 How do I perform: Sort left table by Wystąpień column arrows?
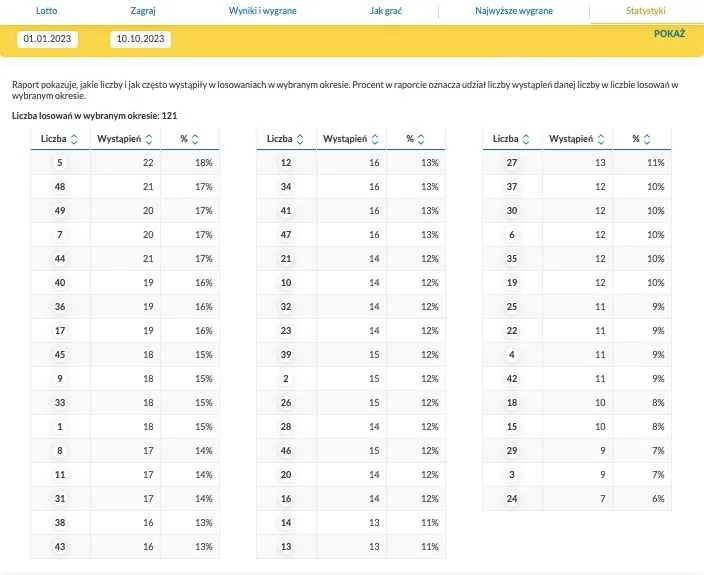coord(149,139)
